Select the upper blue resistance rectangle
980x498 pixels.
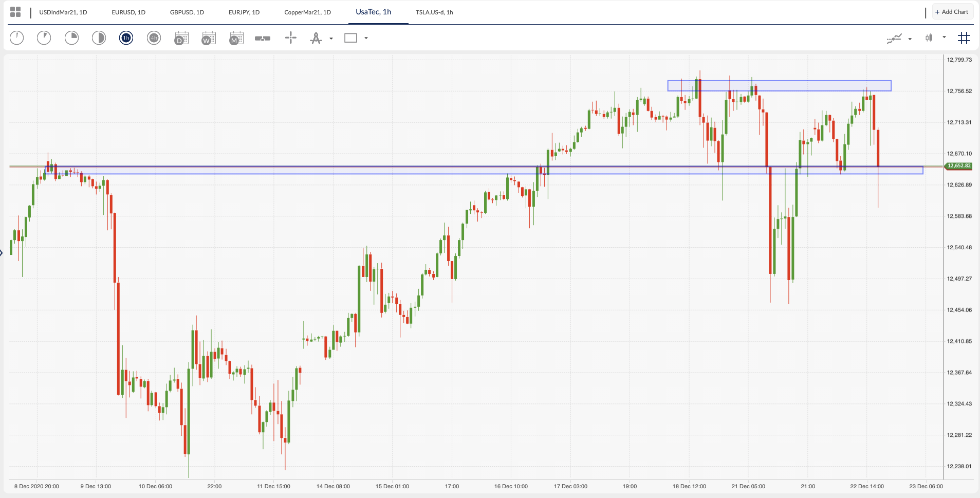click(779, 86)
